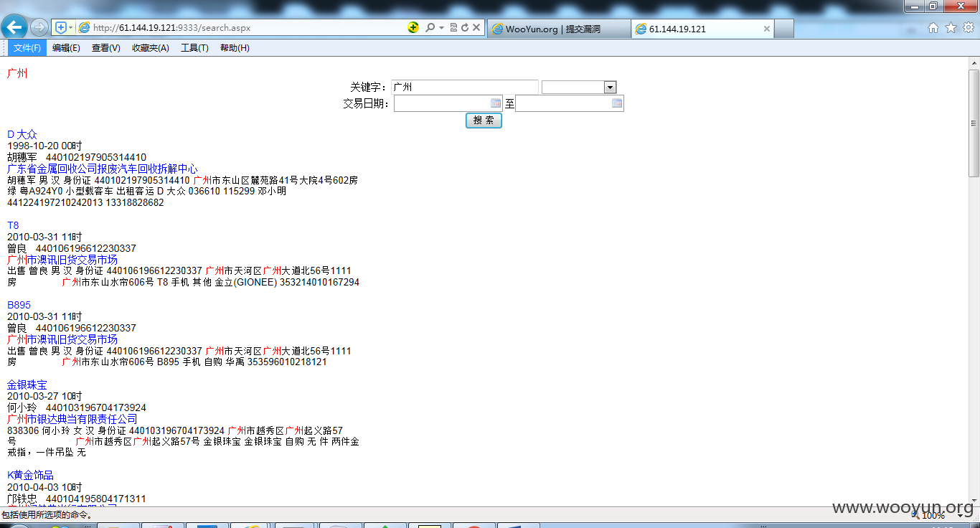Click the end date field after 至
The height and width of the screenshot is (528, 980).
coord(569,103)
